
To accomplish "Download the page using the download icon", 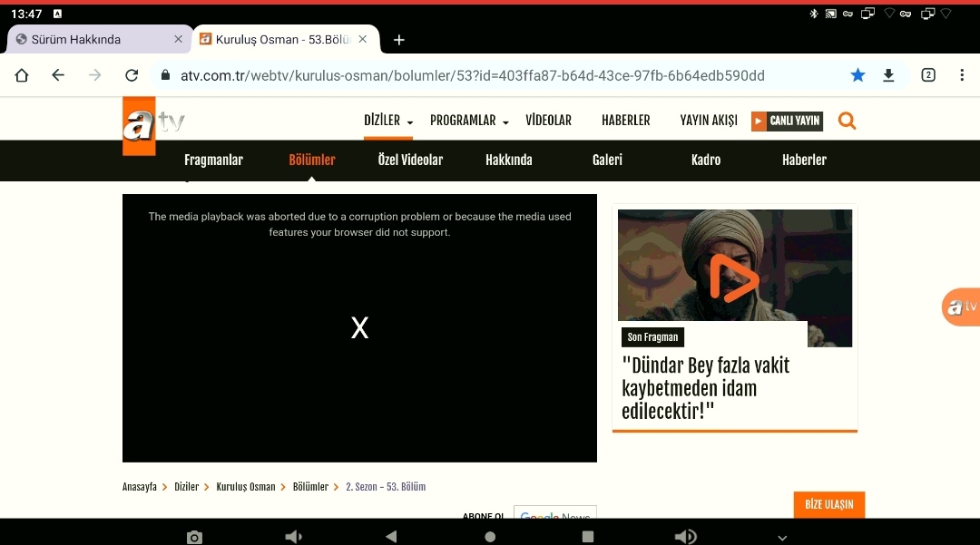I will click(888, 75).
